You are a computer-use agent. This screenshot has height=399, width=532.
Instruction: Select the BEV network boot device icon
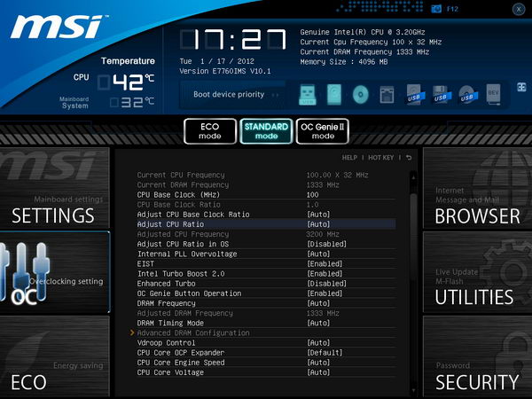(x=493, y=94)
